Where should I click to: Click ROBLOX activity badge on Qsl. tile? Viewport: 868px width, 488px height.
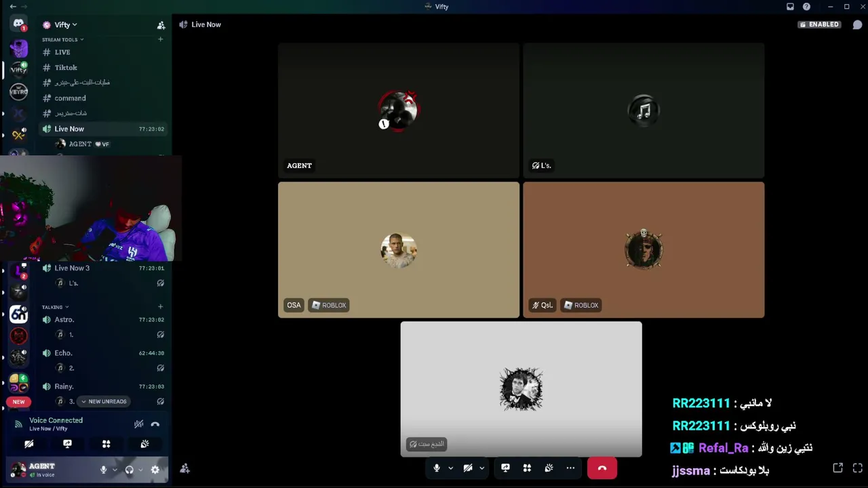581,306
